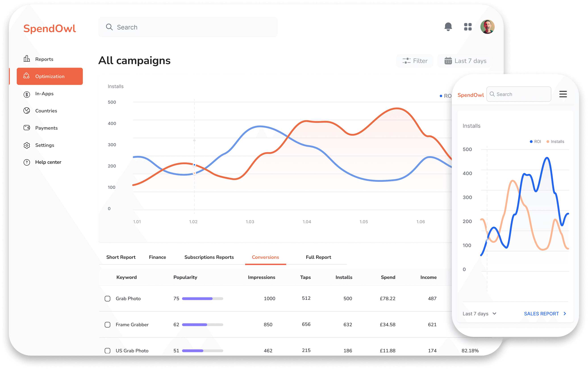The width and height of the screenshot is (588, 369).
Task: Open the hamburger menu on mobile view
Action: (x=563, y=94)
